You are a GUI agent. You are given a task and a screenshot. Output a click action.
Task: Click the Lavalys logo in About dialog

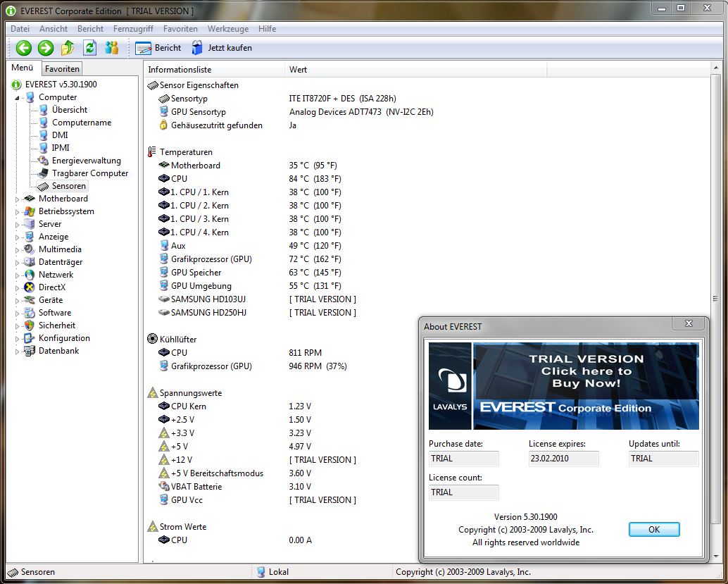[449, 386]
